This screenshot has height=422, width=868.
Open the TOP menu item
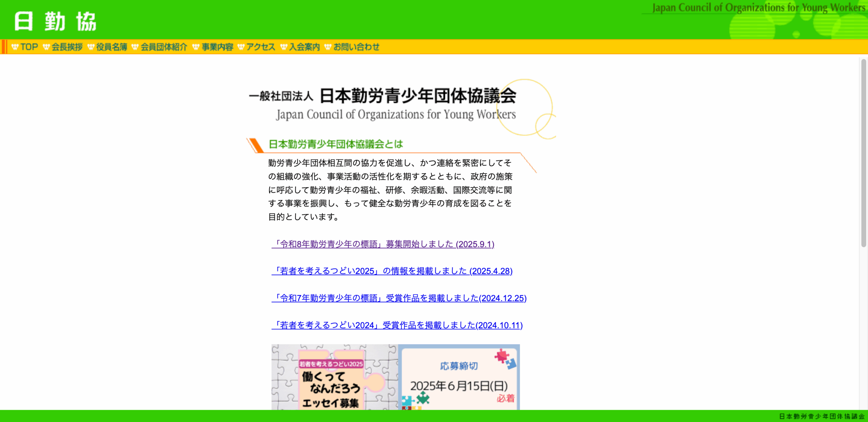coord(29,47)
